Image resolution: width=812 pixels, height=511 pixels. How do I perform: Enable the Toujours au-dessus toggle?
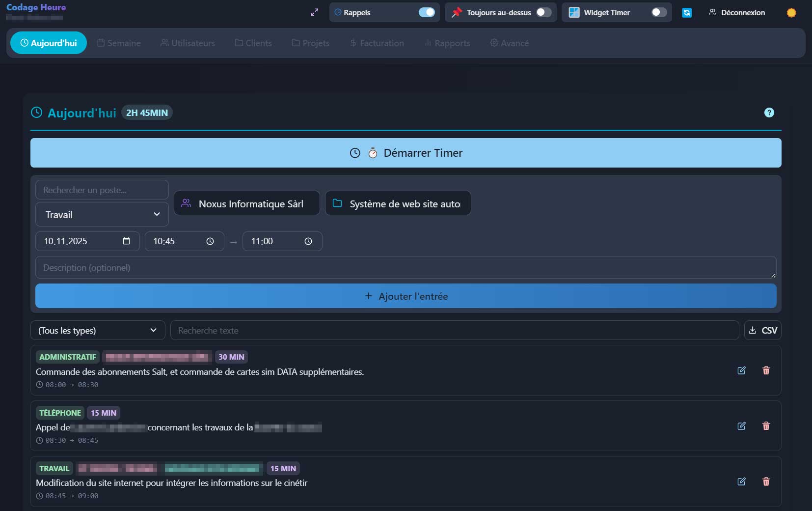pos(543,13)
